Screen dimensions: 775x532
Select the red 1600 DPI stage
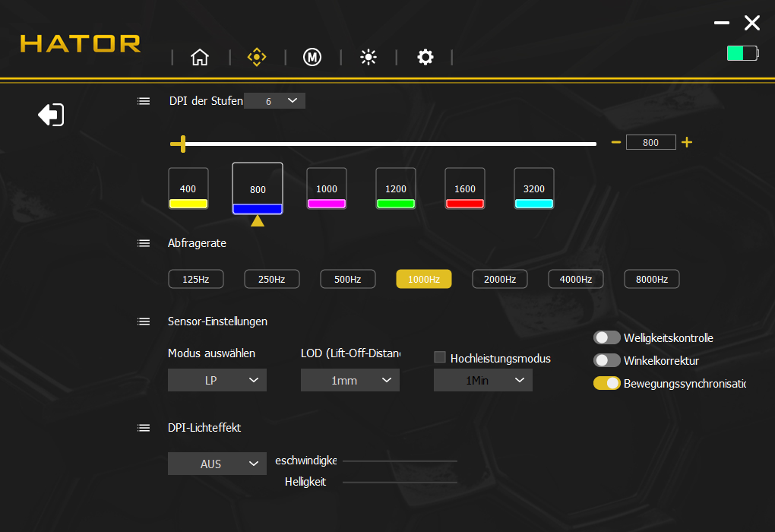click(x=464, y=189)
